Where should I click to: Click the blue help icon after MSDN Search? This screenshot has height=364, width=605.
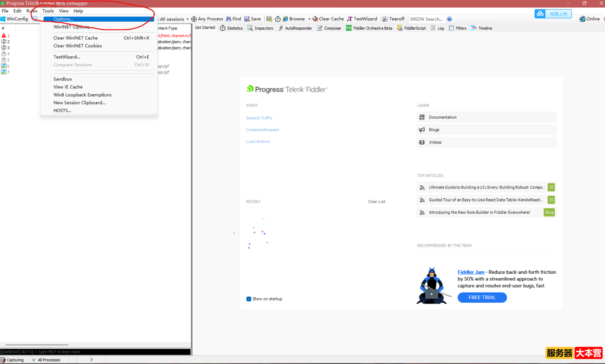(x=449, y=19)
